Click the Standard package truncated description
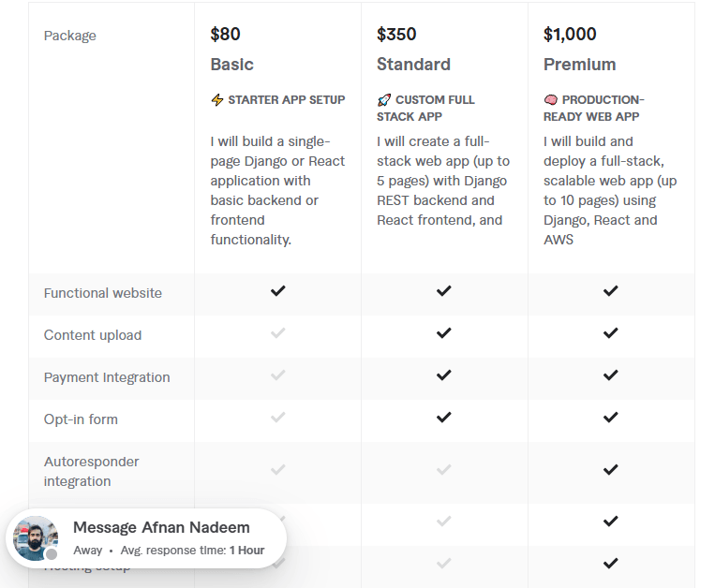 click(442, 181)
